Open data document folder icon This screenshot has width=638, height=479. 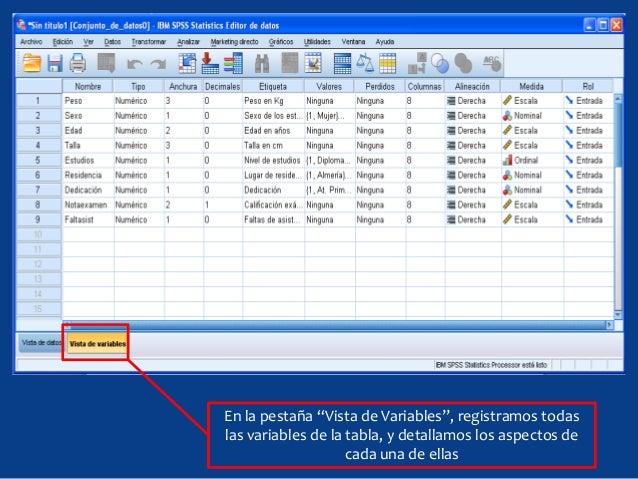32,63
